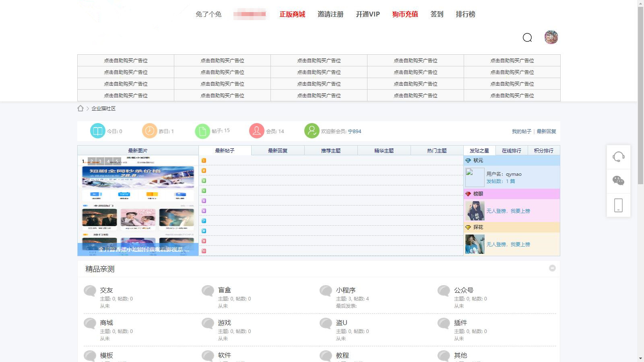Screen dimensions: 644x362
Task: Go to 开通VIP page
Action: (367, 14)
